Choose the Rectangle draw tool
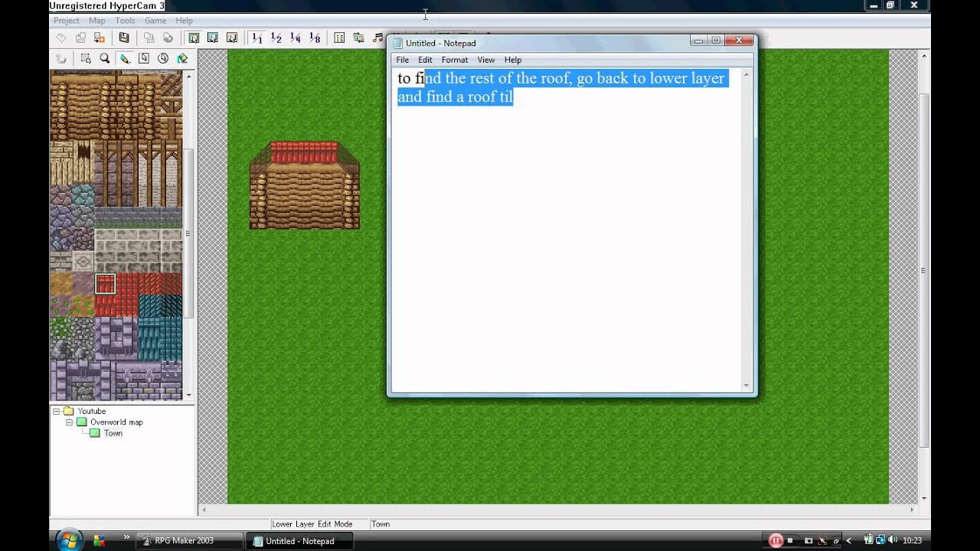 coord(144,58)
